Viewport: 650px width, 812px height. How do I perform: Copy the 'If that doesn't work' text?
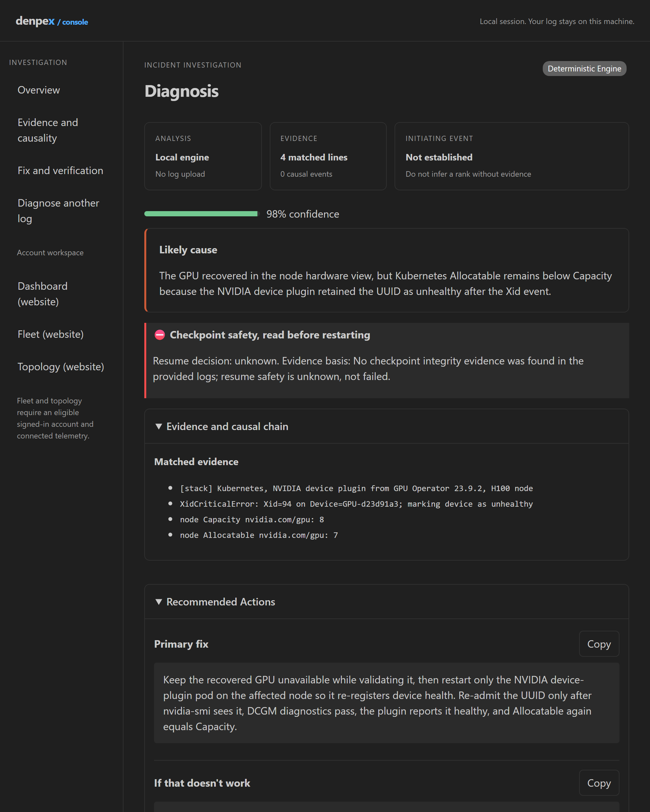pyautogui.click(x=599, y=783)
